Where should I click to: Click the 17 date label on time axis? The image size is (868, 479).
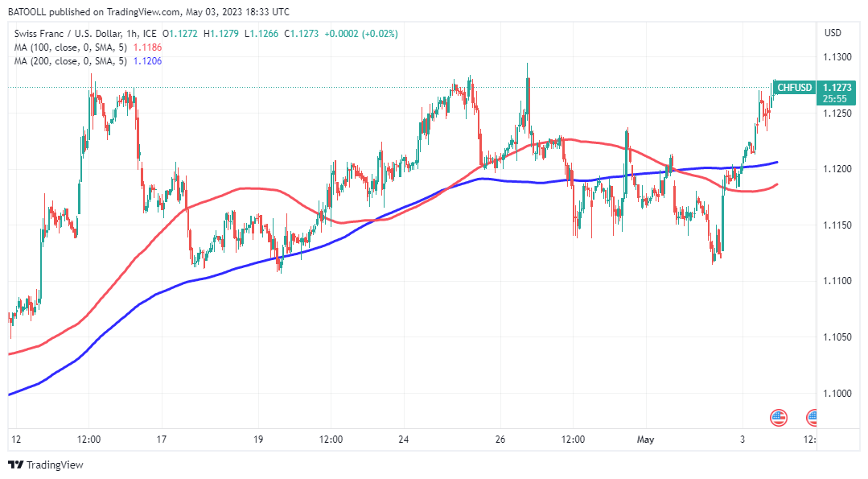point(161,440)
